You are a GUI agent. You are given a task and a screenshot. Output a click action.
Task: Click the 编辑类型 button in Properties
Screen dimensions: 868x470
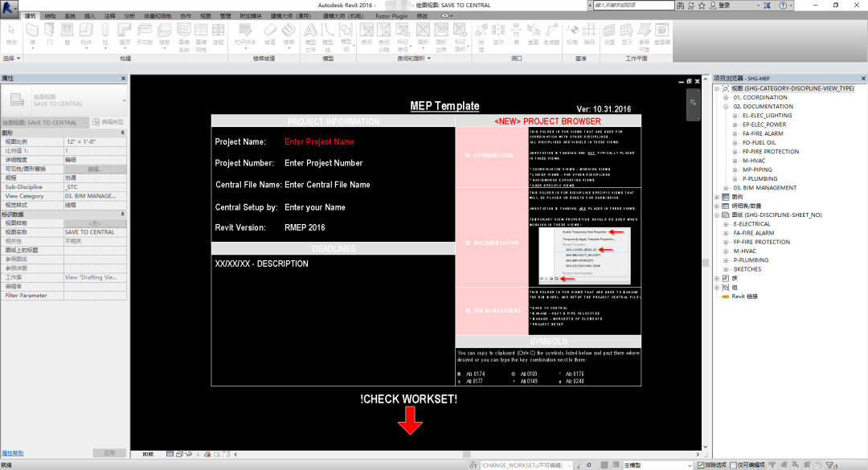[108, 122]
